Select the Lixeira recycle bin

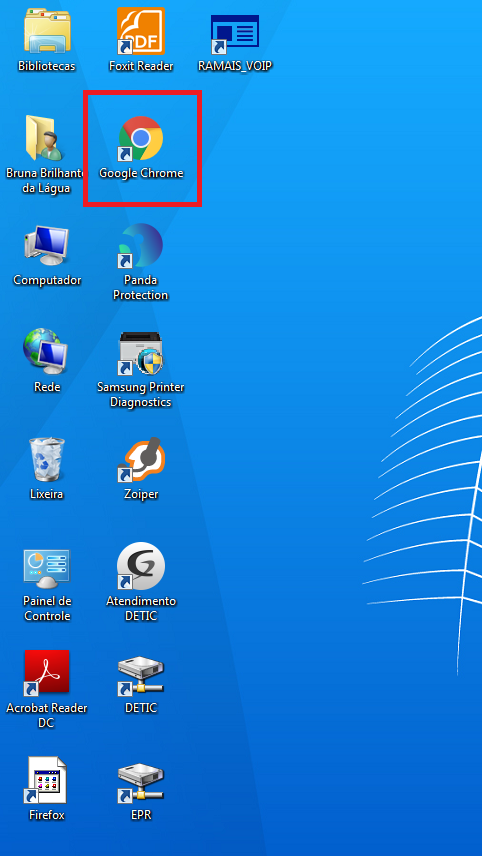tap(47, 460)
